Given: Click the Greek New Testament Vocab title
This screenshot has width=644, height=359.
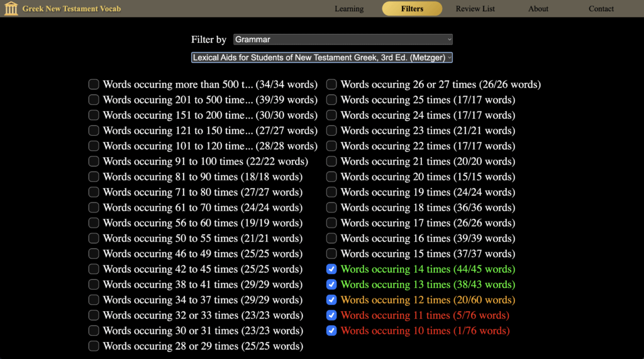Looking at the screenshot, I should (x=71, y=9).
